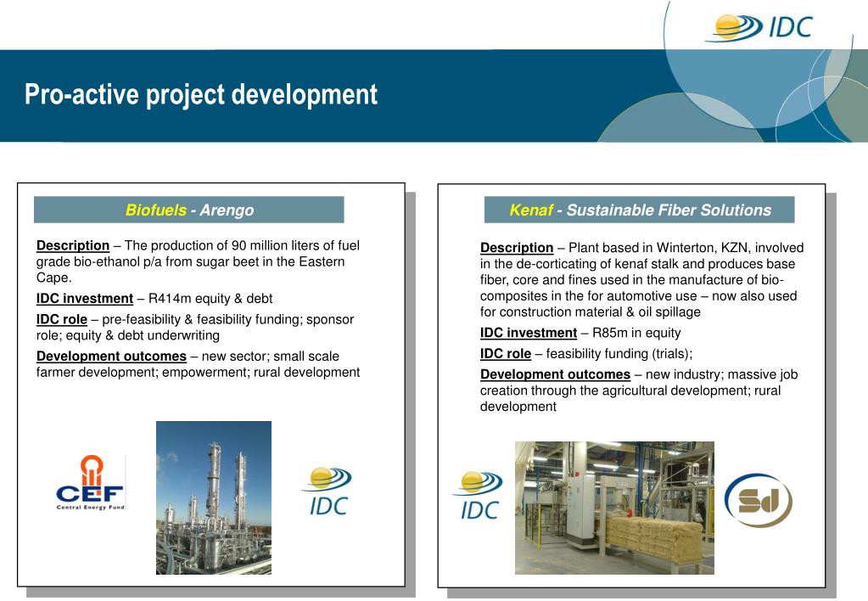Click 'creation through the agricultural development; rural' line
868x601 pixels.
click(630, 390)
